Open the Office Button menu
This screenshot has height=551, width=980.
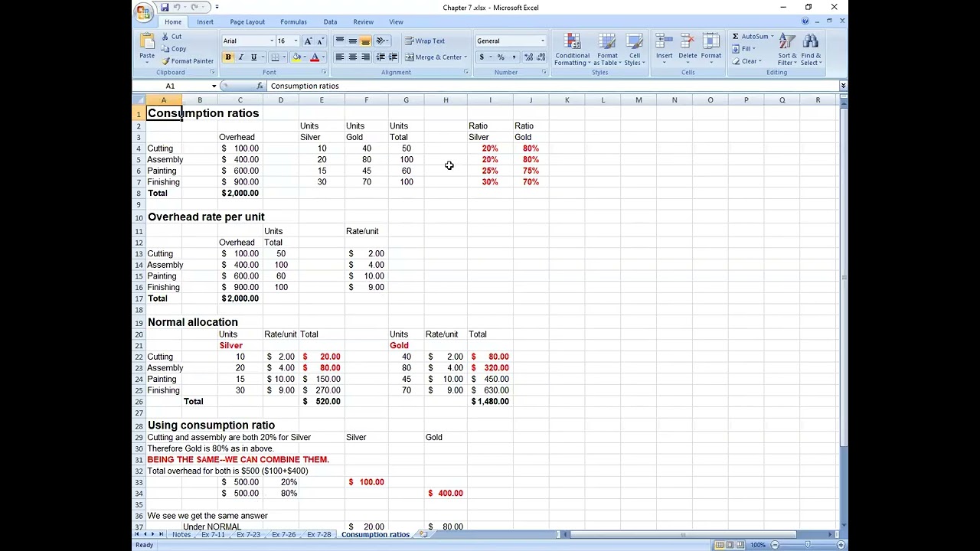pyautogui.click(x=143, y=11)
